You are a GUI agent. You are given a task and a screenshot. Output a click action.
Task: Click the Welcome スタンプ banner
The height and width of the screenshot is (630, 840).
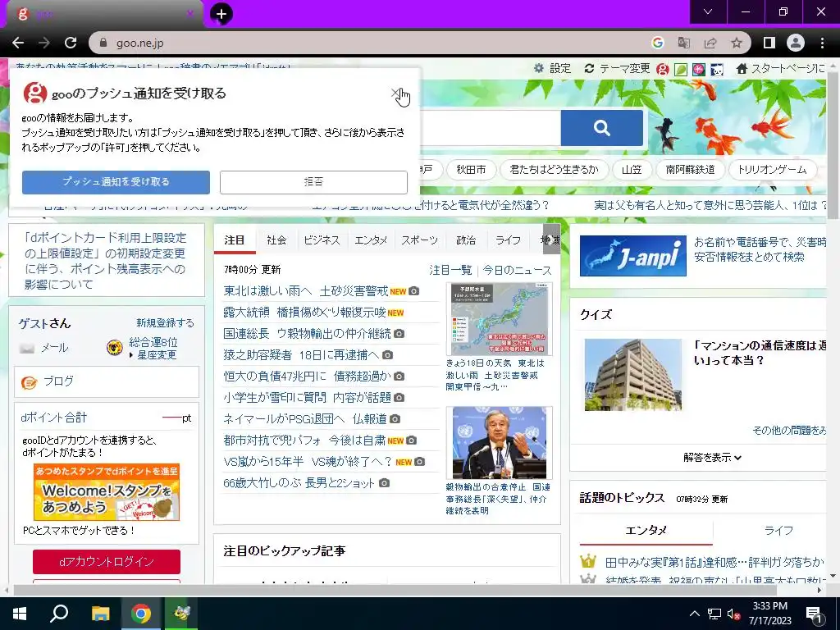107,492
